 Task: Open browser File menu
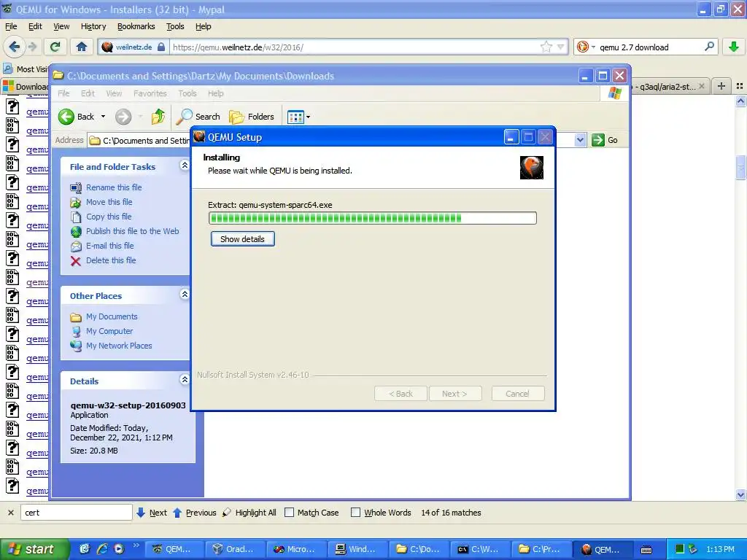coord(11,26)
